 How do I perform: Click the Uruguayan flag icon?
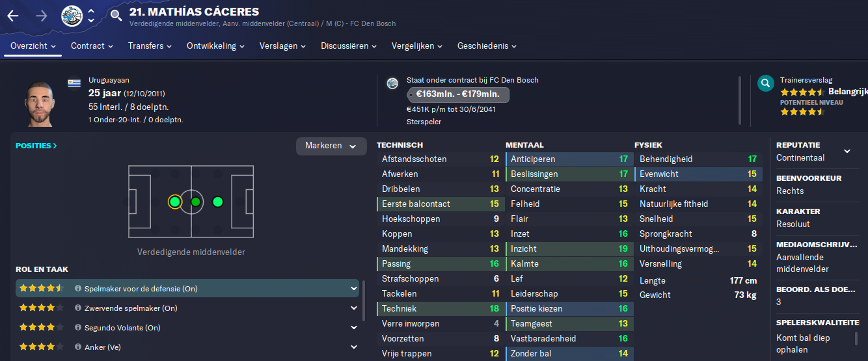coord(75,83)
